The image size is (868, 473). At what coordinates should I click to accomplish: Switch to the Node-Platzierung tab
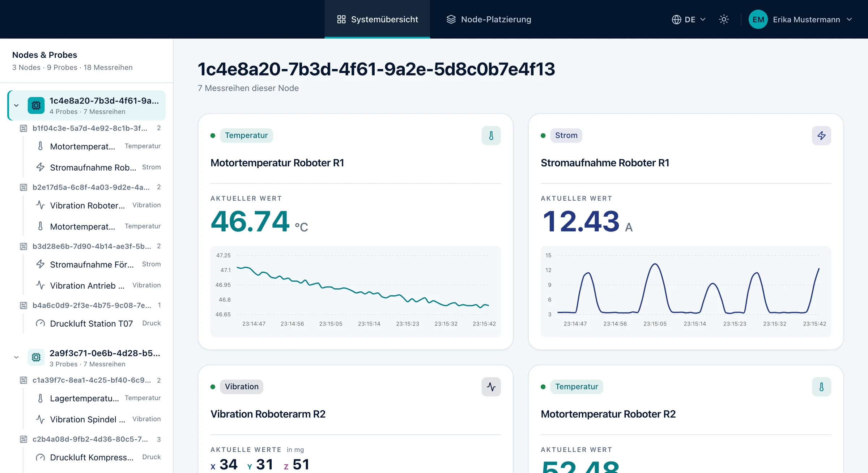(x=489, y=20)
